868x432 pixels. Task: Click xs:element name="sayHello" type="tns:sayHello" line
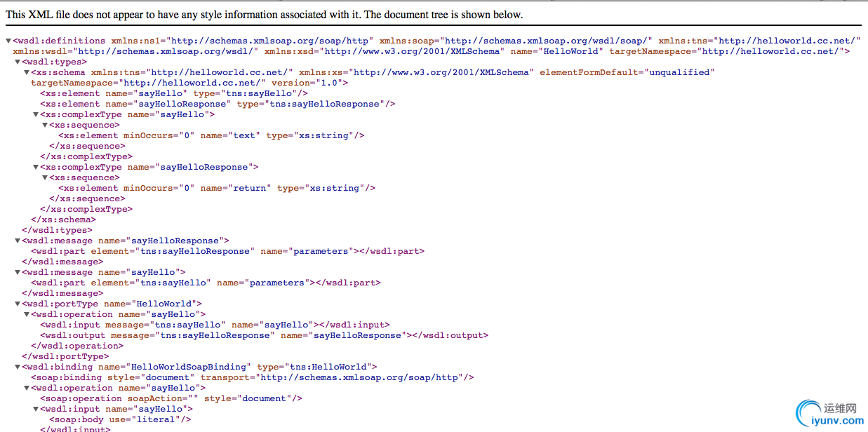[174, 93]
